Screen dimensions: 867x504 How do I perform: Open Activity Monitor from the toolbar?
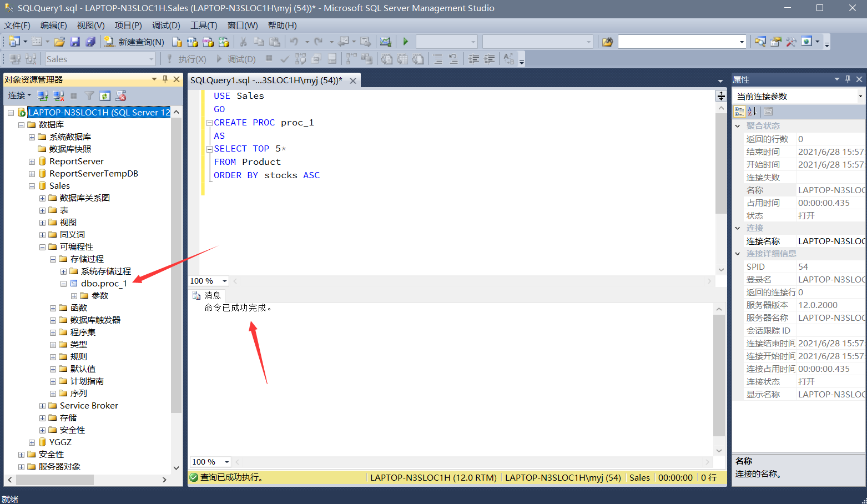click(x=385, y=42)
